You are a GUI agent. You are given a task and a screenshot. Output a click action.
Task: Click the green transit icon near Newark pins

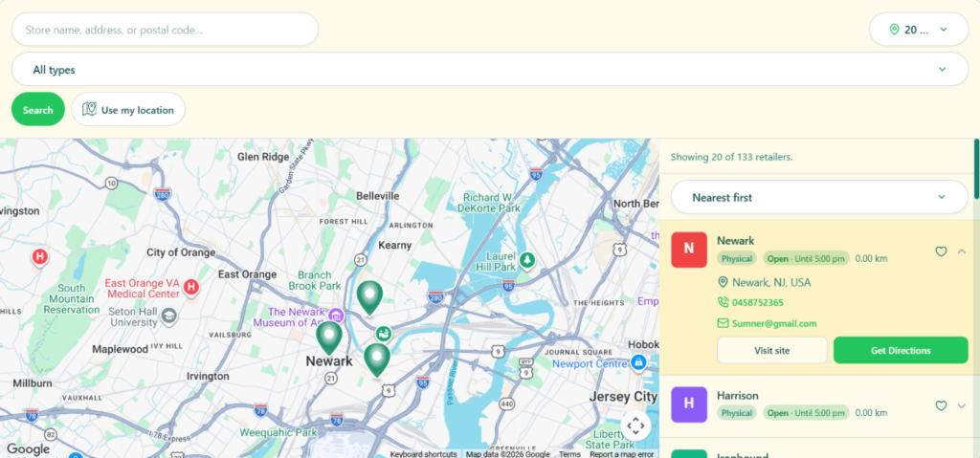384,335
